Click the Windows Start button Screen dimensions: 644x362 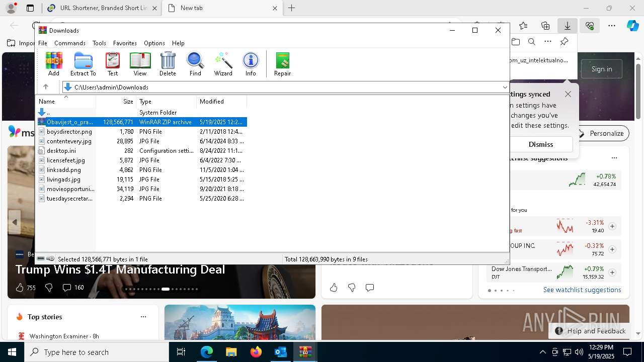click(12, 352)
